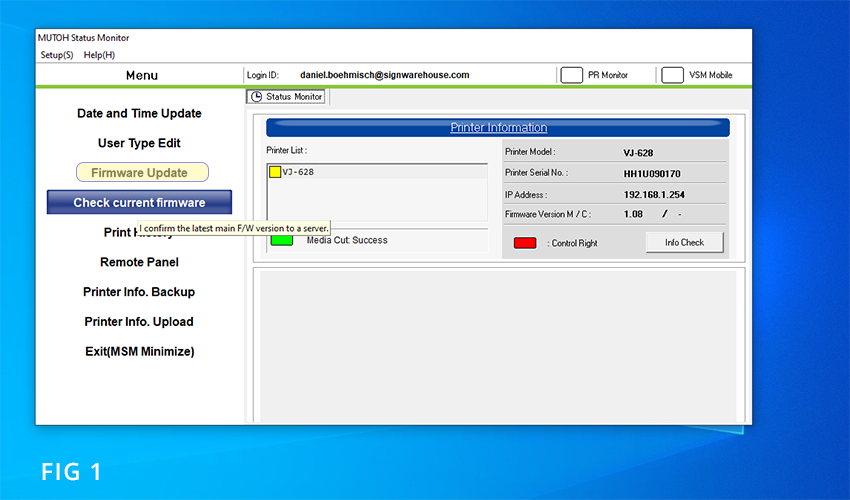The image size is (850, 500).
Task: Click the Media Cut: Success status text
Action: point(347,240)
